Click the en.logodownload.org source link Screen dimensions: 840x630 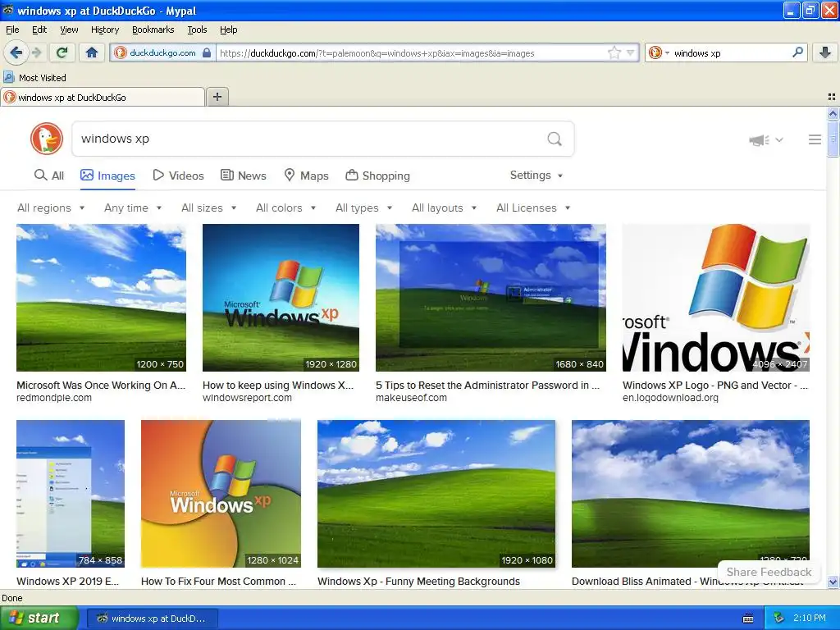[670, 398]
